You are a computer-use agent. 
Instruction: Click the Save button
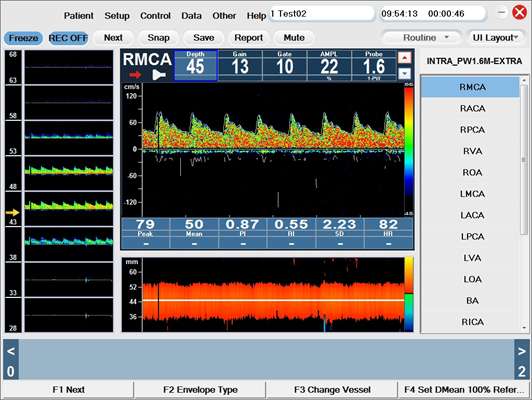[x=204, y=38]
